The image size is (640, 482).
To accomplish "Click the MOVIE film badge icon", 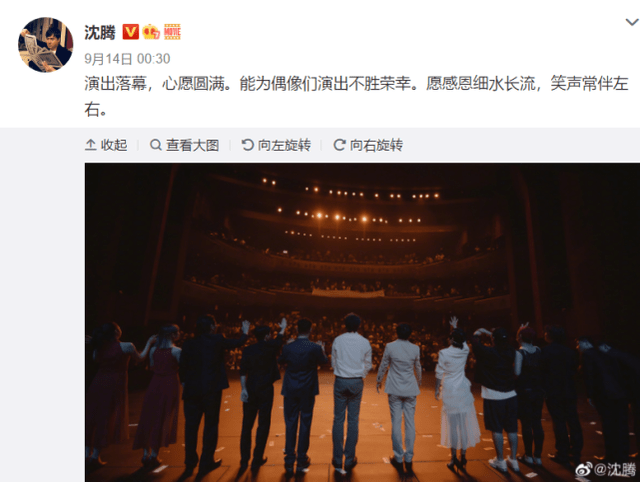I will coord(172,31).
